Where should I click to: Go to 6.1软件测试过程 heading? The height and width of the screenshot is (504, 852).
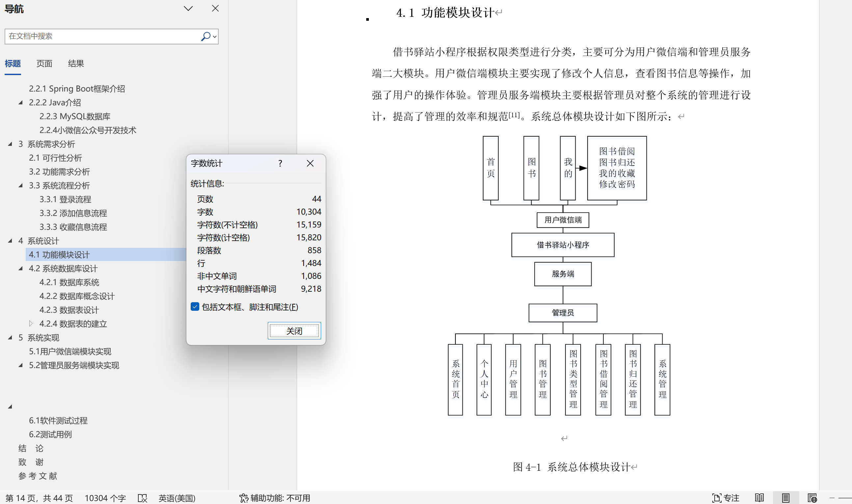click(58, 421)
